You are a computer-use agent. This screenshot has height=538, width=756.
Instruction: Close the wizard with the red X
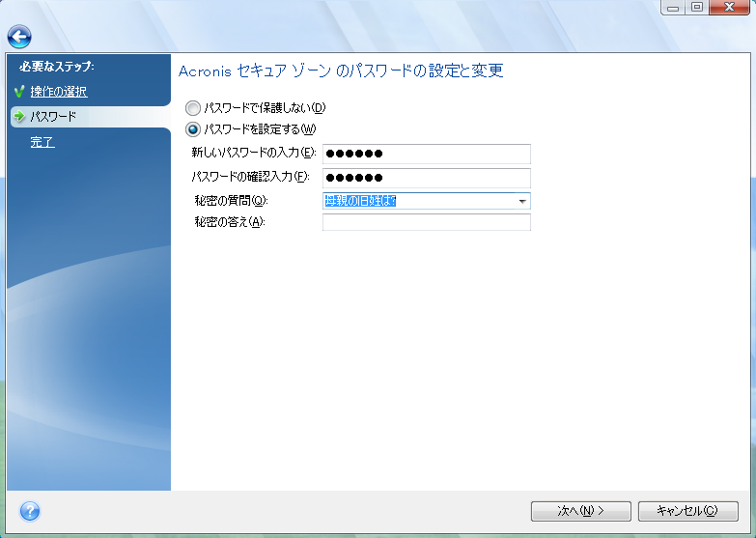tap(727, 8)
